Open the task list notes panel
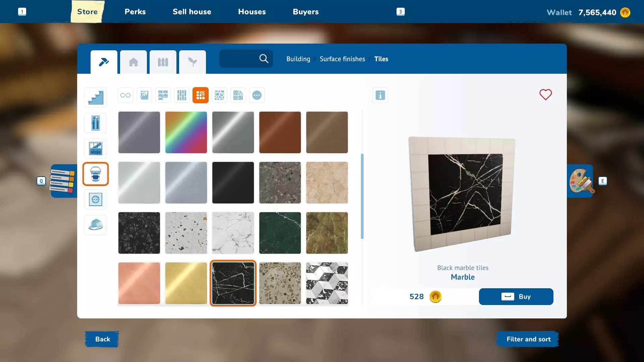 point(62,181)
